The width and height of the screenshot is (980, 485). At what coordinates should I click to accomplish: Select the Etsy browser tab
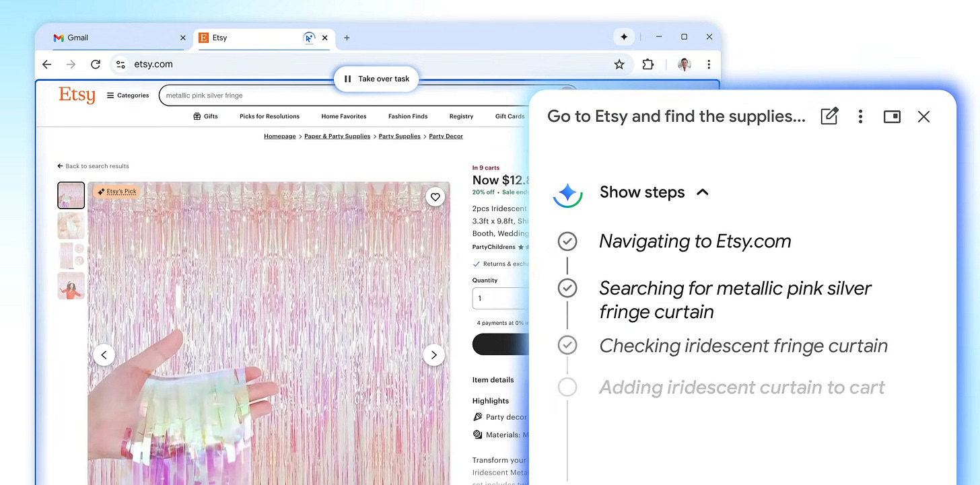tap(265, 38)
